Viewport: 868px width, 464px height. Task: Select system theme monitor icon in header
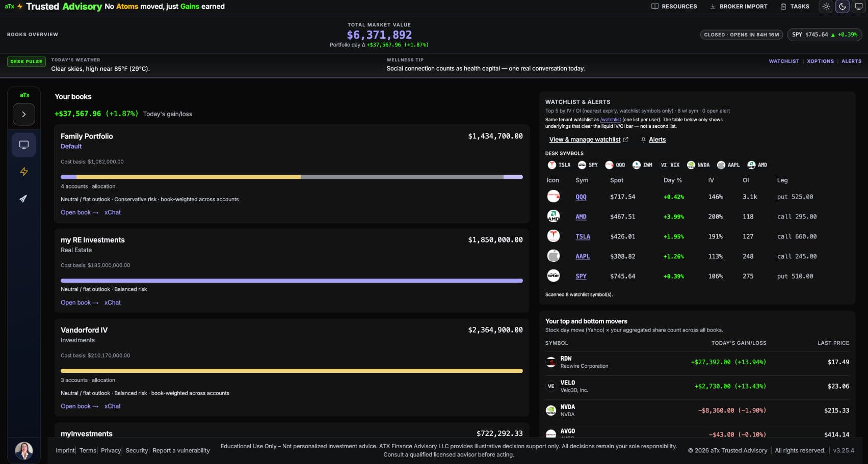859,7
